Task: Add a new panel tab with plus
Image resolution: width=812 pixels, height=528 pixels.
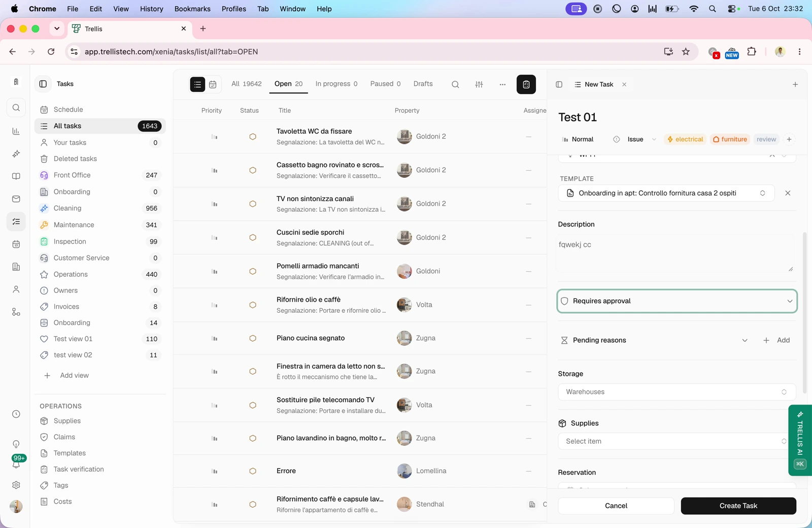Action: (x=795, y=84)
